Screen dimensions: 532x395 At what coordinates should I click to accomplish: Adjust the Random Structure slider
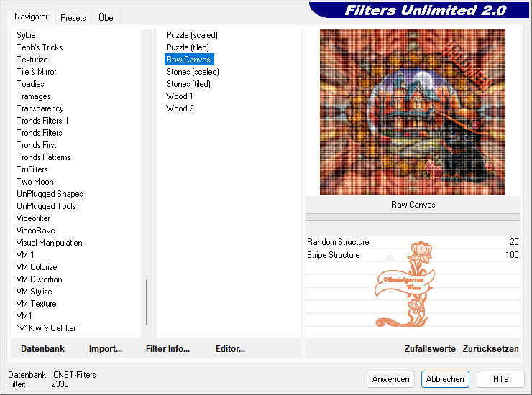[x=413, y=242]
